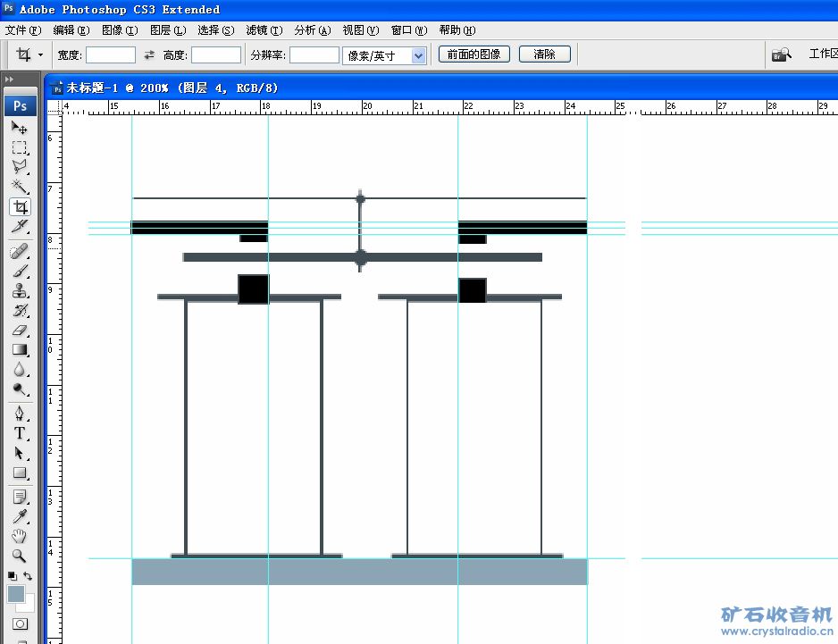Select the Zoom tool

pos(20,556)
